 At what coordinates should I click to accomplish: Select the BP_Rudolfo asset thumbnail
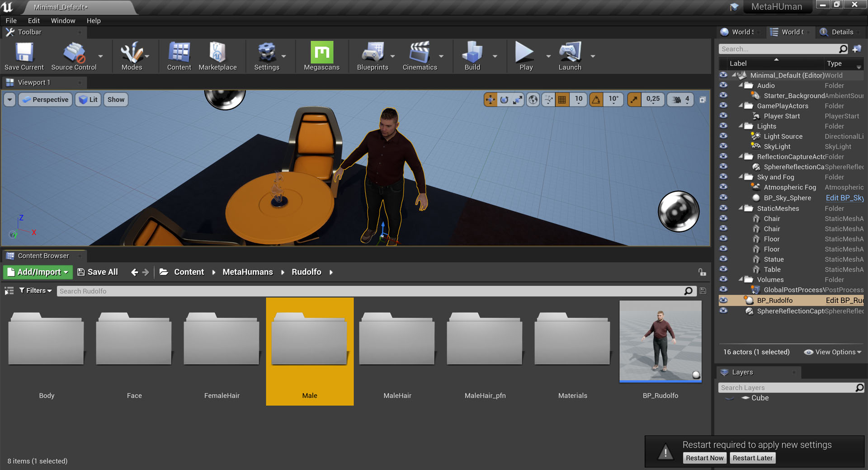click(660, 342)
